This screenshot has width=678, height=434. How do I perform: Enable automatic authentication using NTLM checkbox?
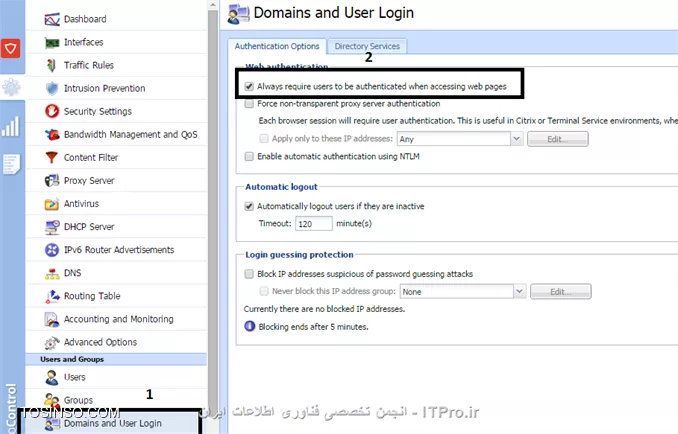pyautogui.click(x=249, y=156)
